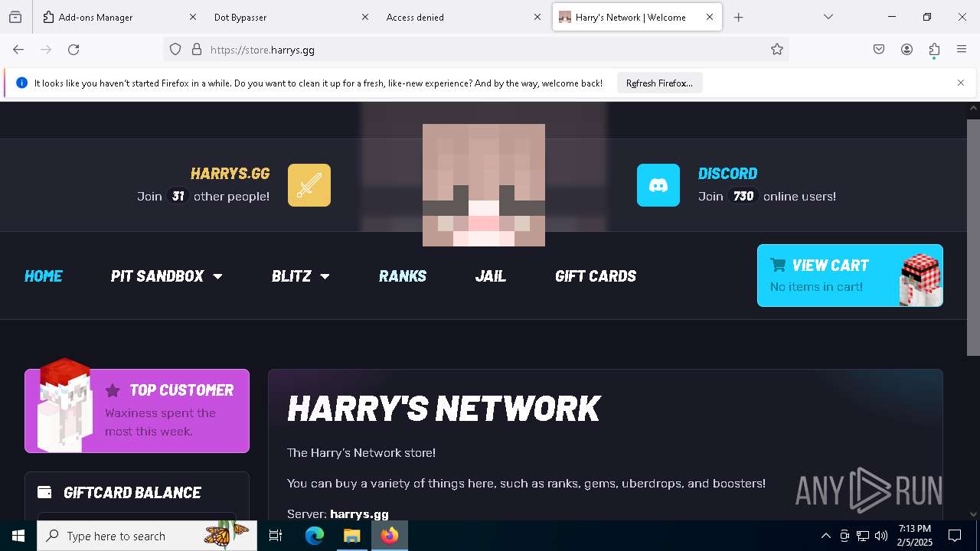Image resolution: width=980 pixels, height=551 pixels.
Task: Open the View Cart panel
Action: pos(850,275)
